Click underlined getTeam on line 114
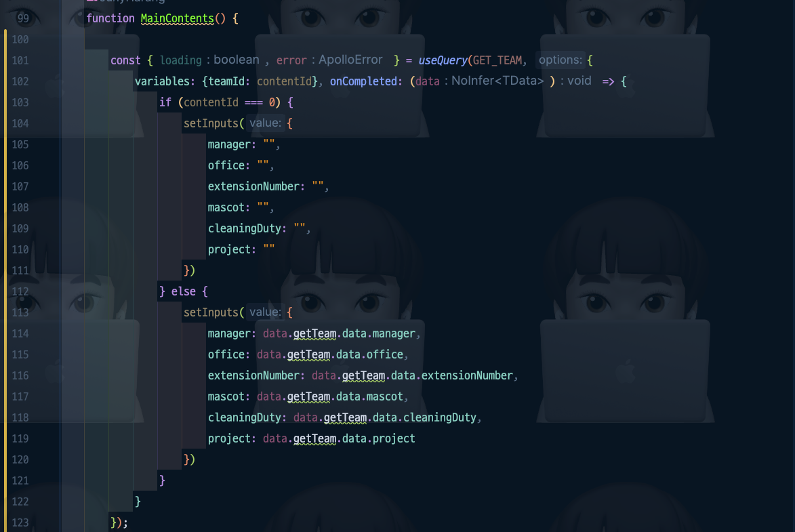Image resolution: width=795 pixels, height=532 pixels. (314, 333)
